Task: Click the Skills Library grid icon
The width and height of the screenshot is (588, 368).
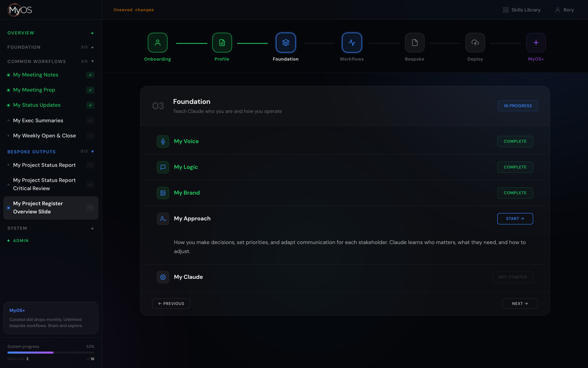Action: pos(506,10)
